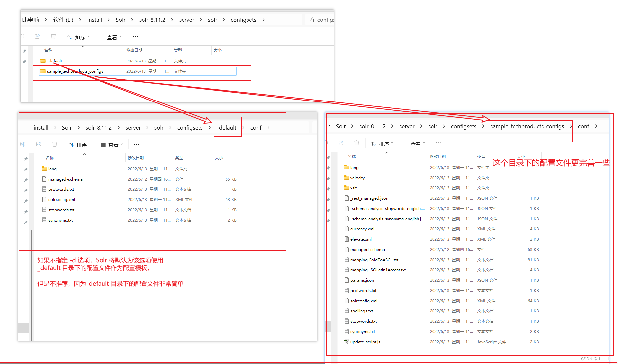Image resolution: width=618 pixels, height=364 pixels.
Task: Click share icon in sample_techproducts conf window
Action: point(341,143)
